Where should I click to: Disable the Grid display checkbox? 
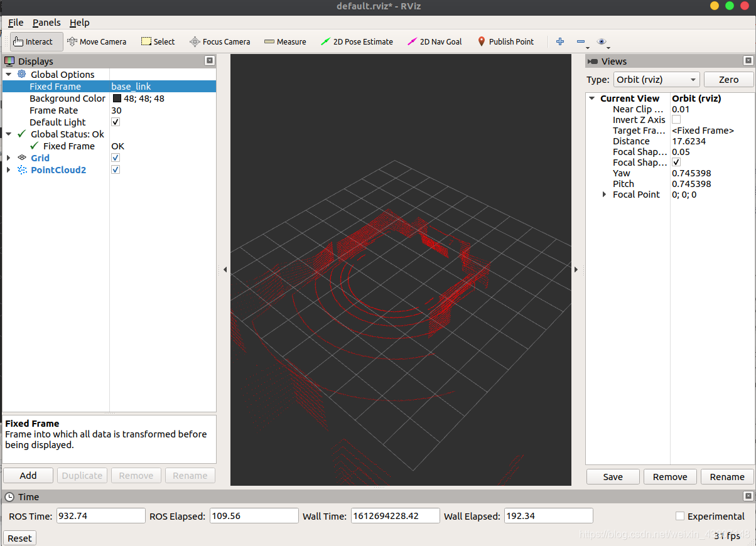point(116,158)
